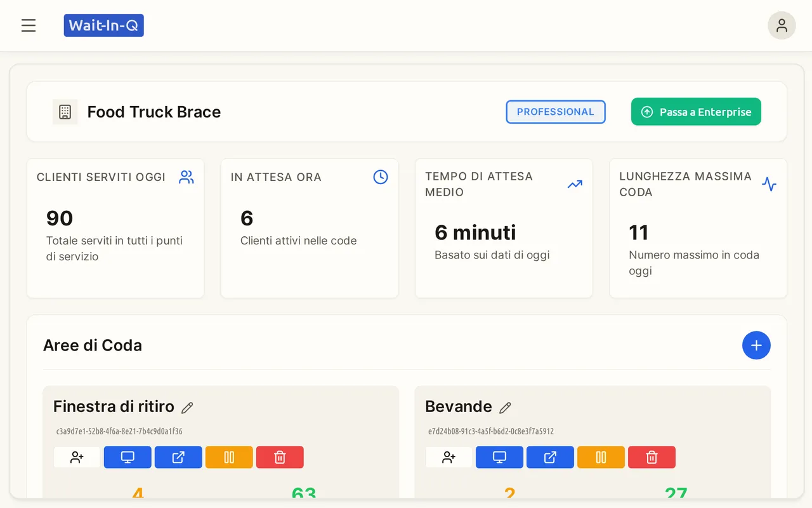Edit the Bevande queue name

pyautogui.click(x=505, y=408)
